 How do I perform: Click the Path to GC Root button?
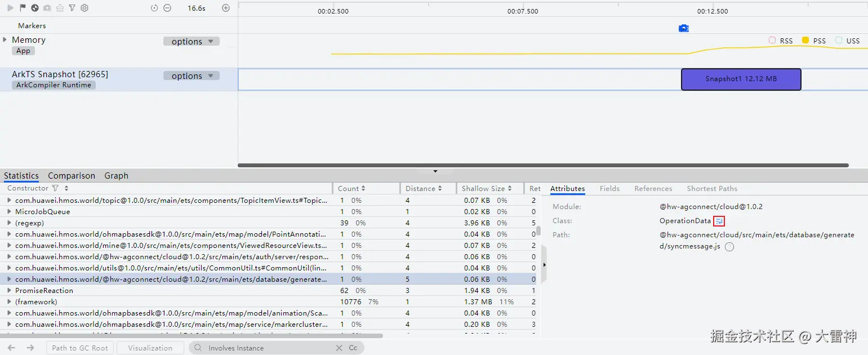pyautogui.click(x=80, y=348)
